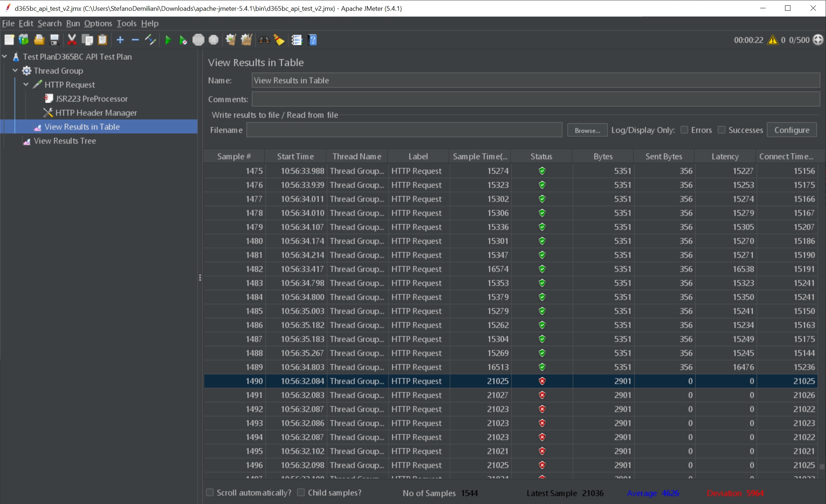Click the Browse... button

[x=587, y=130]
